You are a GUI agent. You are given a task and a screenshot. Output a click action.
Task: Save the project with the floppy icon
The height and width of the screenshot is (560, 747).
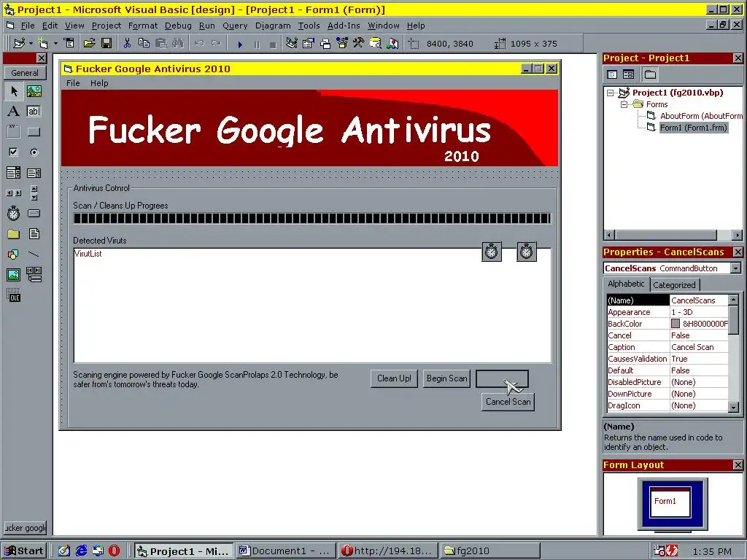pyautogui.click(x=107, y=43)
